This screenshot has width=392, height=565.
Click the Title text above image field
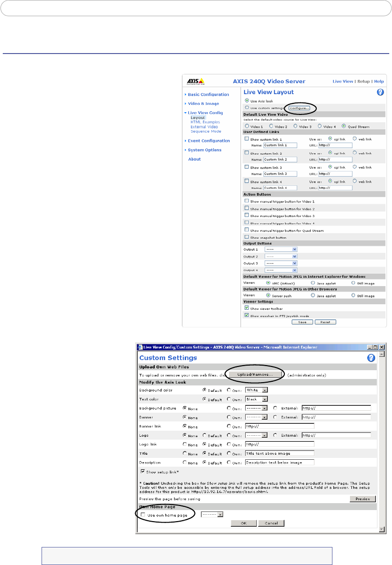[x=280, y=453]
